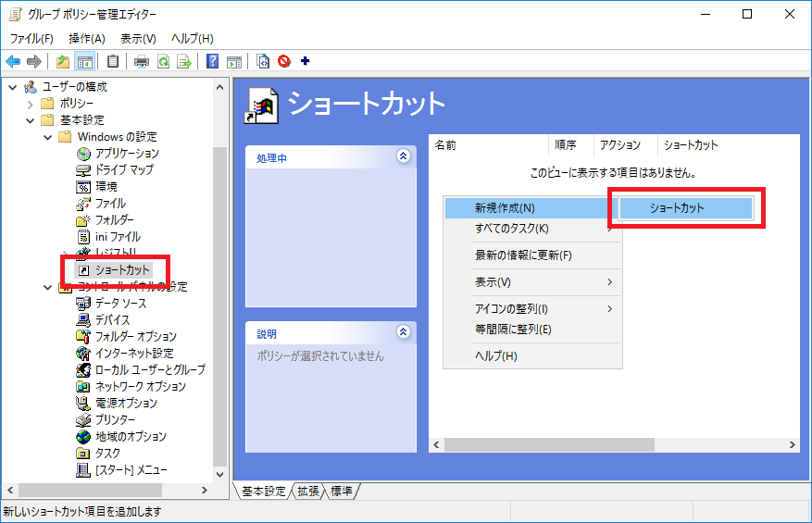Collapse the Windows の設定 tree node
812x523 pixels.
coord(48,137)
